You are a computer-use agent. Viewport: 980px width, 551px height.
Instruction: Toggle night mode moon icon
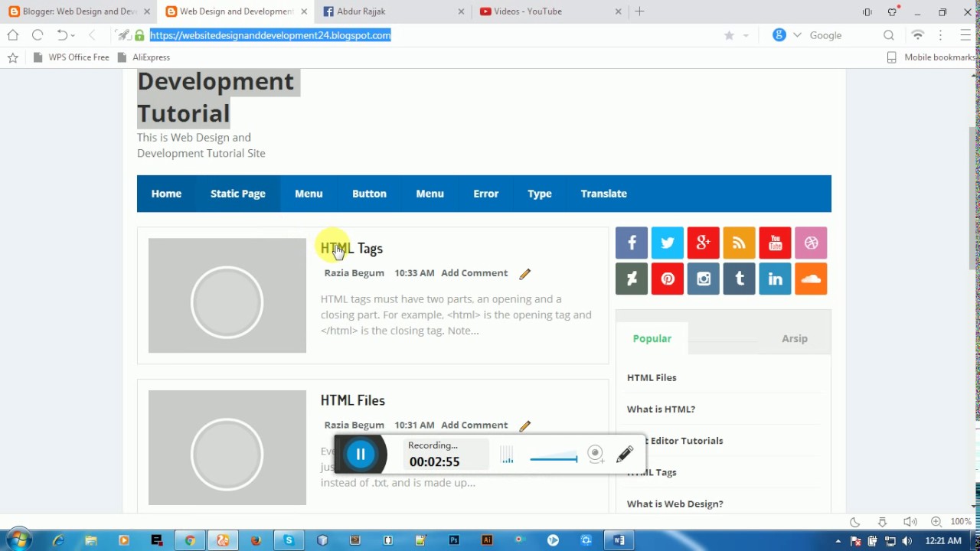click(855, 522)
